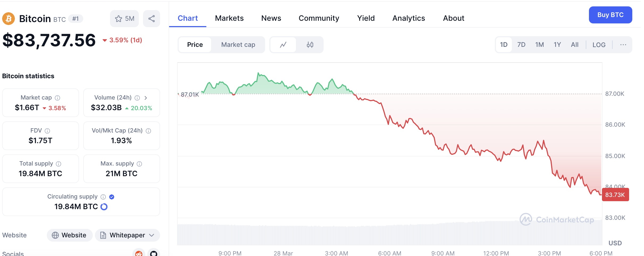Click the circulating supply verified badge

(x=112, y=197)
